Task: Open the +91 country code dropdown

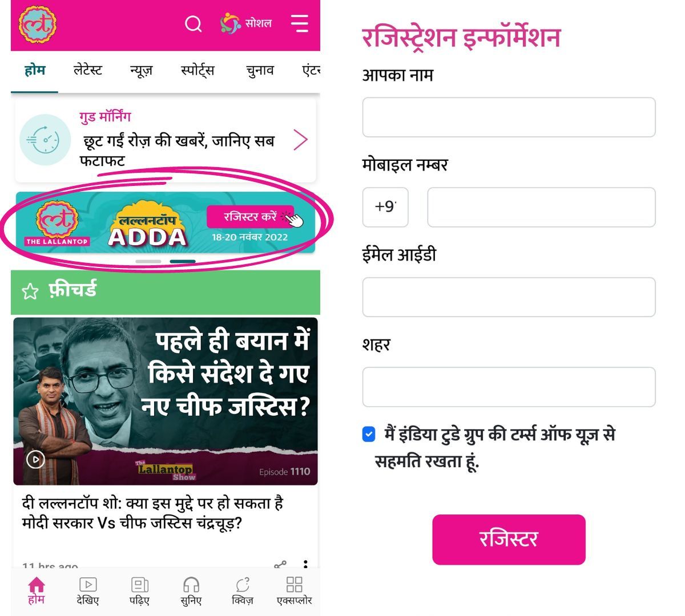Action: click(x=385, y=207)
